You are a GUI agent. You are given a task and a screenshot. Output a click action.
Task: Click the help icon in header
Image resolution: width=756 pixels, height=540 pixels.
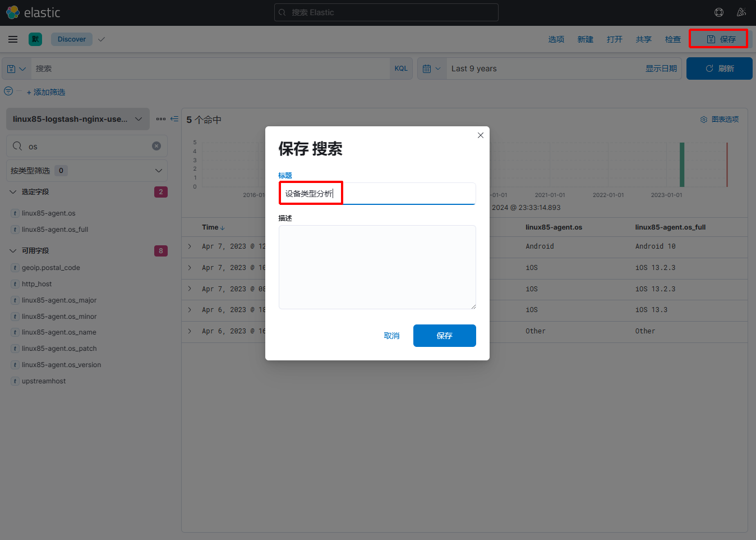click(719, 12)
